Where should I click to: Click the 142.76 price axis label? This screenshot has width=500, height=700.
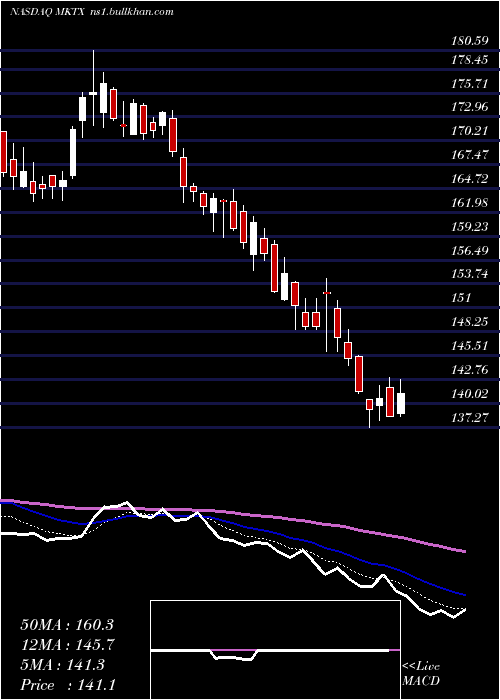click(469, 370)
